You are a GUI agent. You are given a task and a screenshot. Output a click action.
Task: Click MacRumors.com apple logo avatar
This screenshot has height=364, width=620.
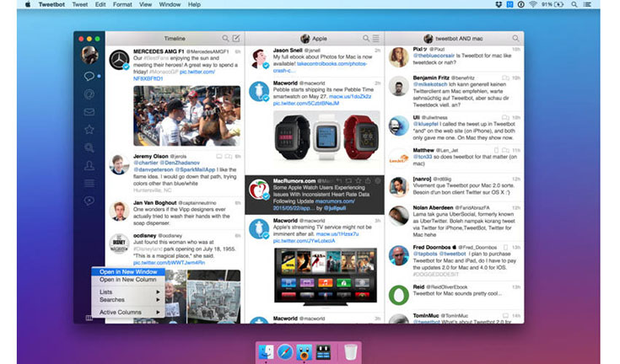259,190
